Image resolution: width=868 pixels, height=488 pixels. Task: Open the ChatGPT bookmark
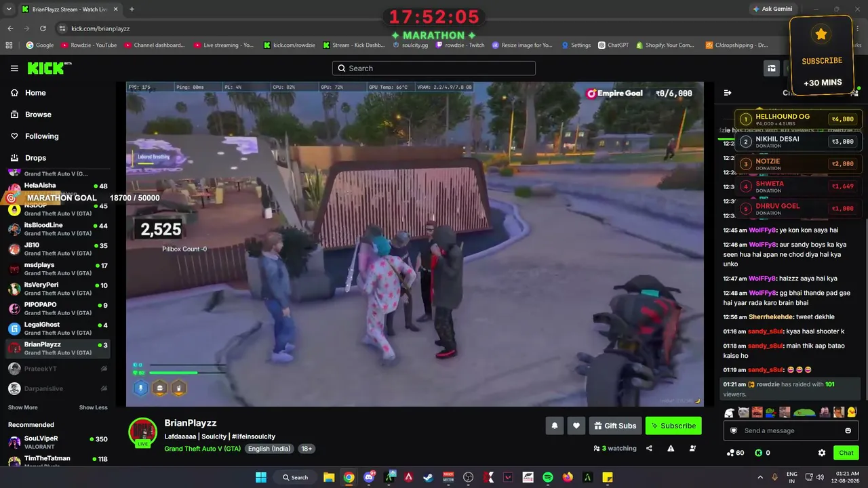614,45
